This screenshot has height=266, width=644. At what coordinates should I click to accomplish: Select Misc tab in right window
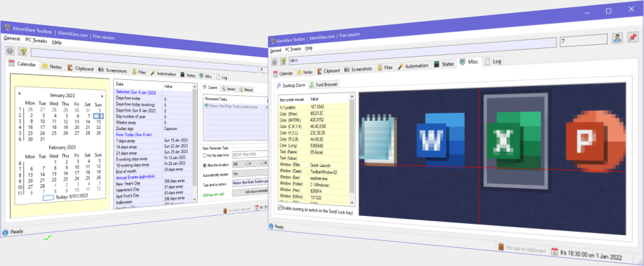click(469, 62)
